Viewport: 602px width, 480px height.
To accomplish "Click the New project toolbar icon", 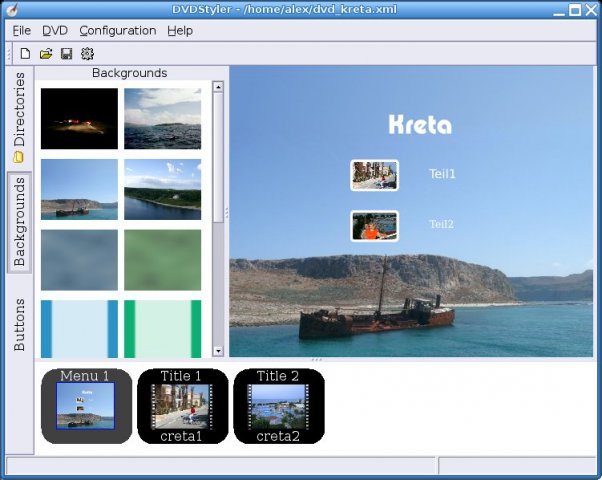I will tap(25, 53).
